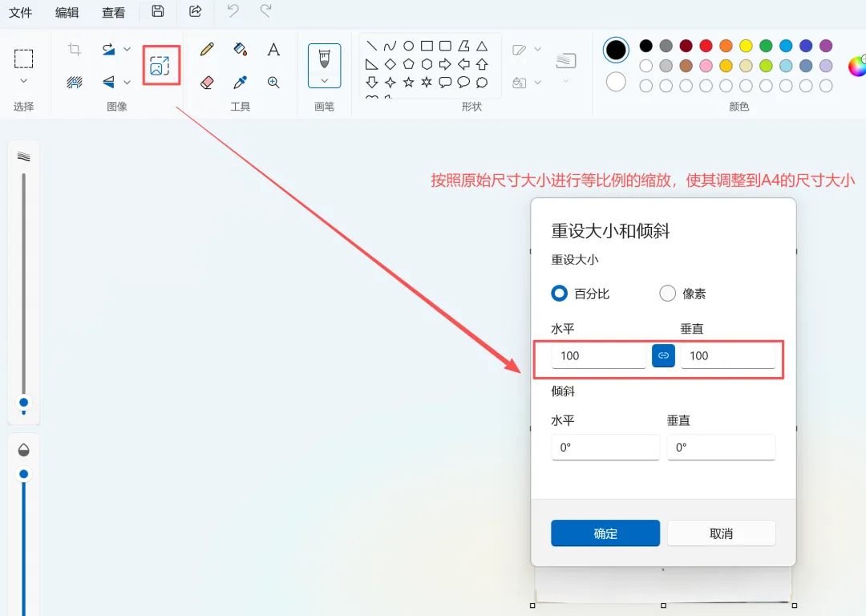This screenshot has width=866, height=616.
Task: Select the Color 1 black circle
Action: click(616, 50)
